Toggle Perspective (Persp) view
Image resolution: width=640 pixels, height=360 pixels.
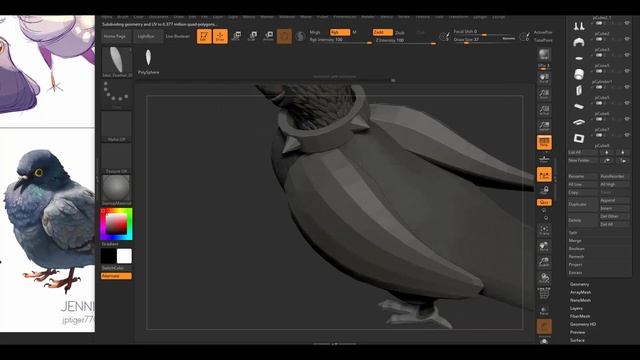(544, 142)
